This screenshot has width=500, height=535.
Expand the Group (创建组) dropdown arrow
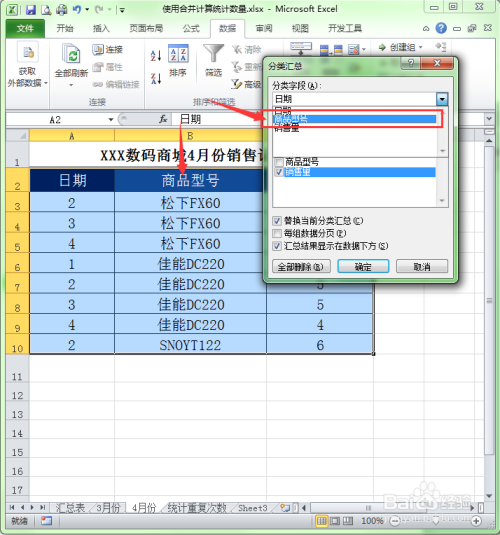click(x=420, y=47)
